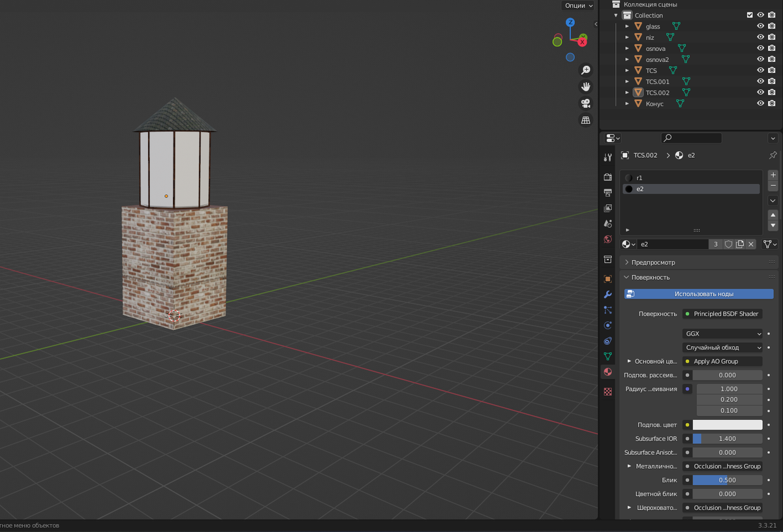Disable rendering for the Конус object
The height and width of the screenshot is (532, 783).
point(771,104)
